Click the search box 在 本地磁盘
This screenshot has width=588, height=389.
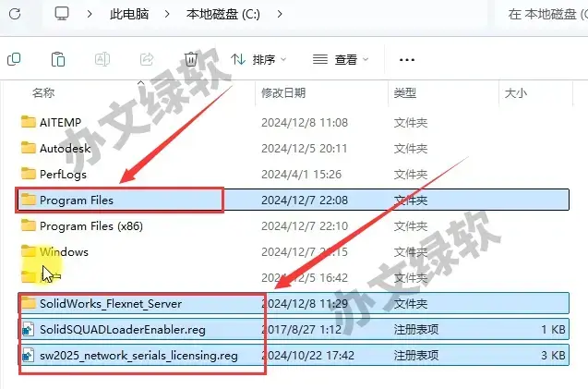(x=545, y=14)
